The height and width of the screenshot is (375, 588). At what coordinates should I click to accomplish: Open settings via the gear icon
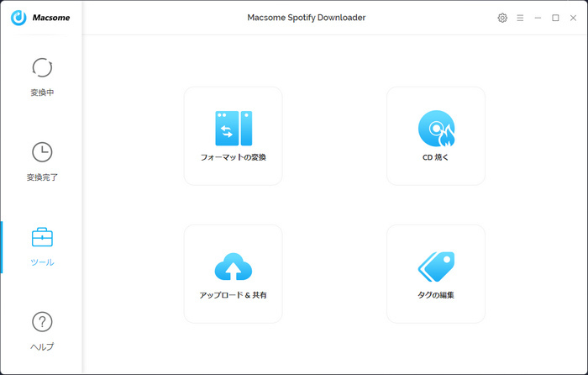click(x=502, y=18)
